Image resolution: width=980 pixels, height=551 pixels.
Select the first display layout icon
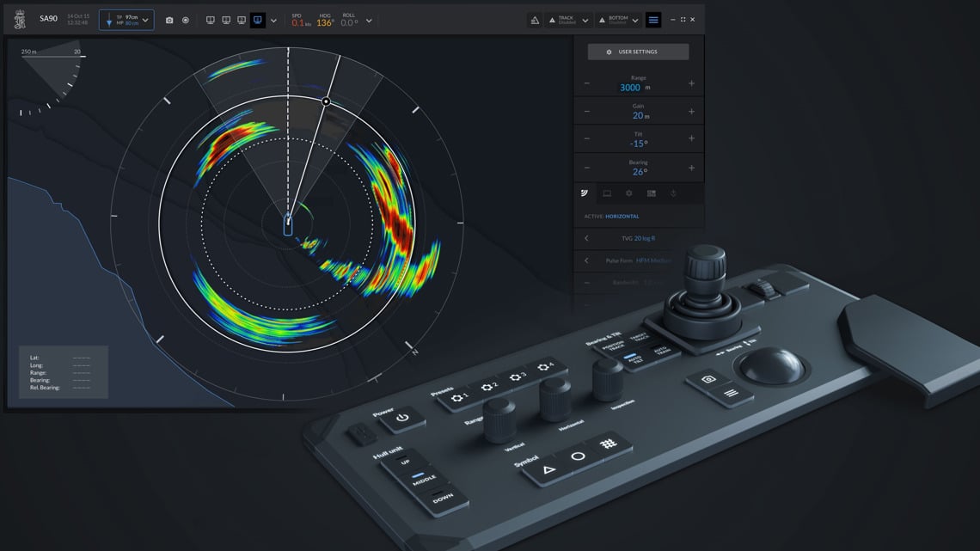(211, 20)
